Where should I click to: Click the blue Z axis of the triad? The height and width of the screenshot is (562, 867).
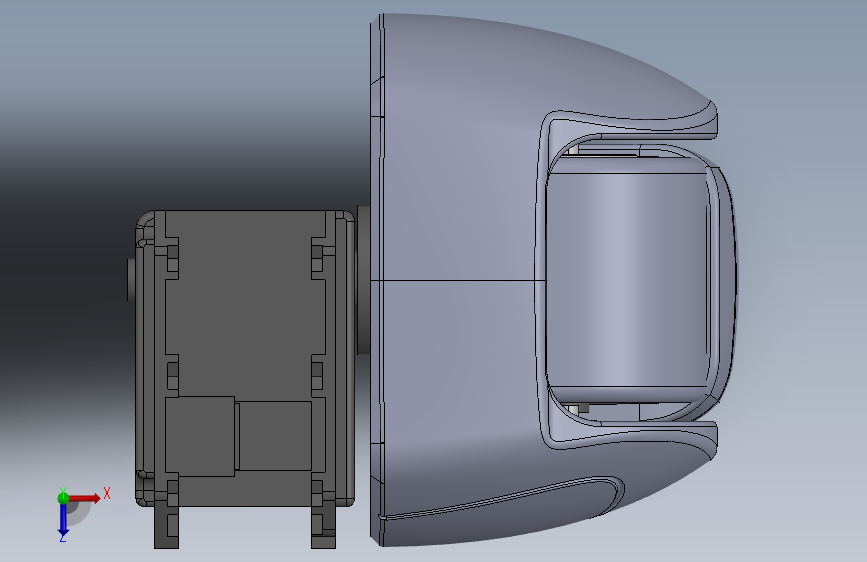(x=63, y=521)
